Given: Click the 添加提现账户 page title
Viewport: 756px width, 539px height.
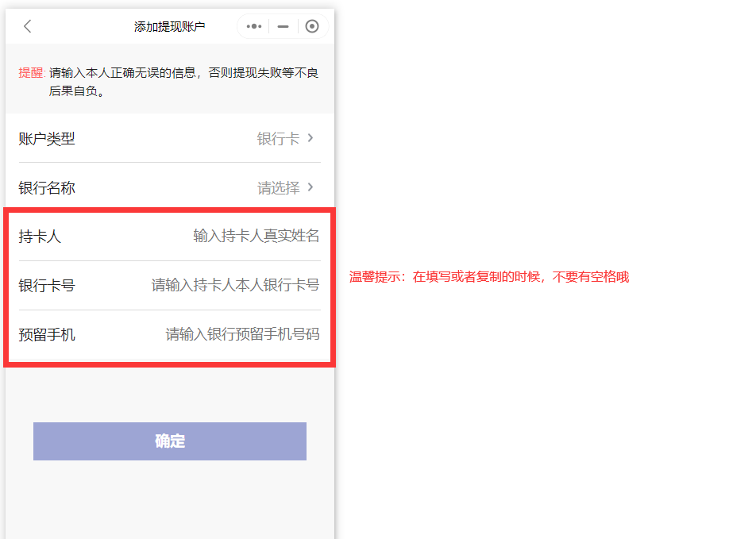Looking at the screenshot, I should coord(169,26).
